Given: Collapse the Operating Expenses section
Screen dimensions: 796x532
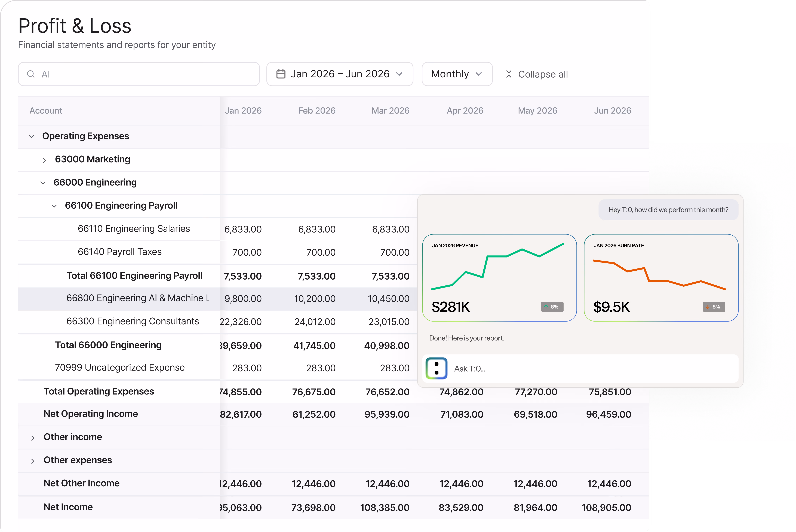Looking at the screenshot, I should coord(32,136).
